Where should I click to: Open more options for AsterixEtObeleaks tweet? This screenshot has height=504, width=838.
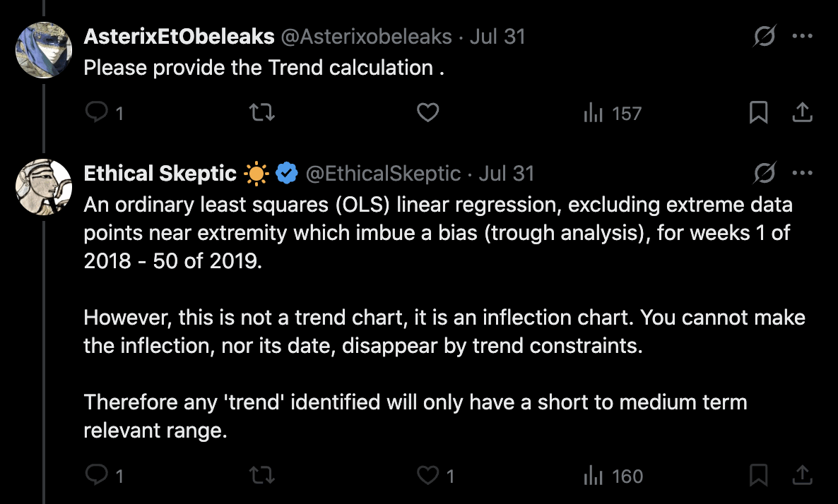click(x=803, y=36)
